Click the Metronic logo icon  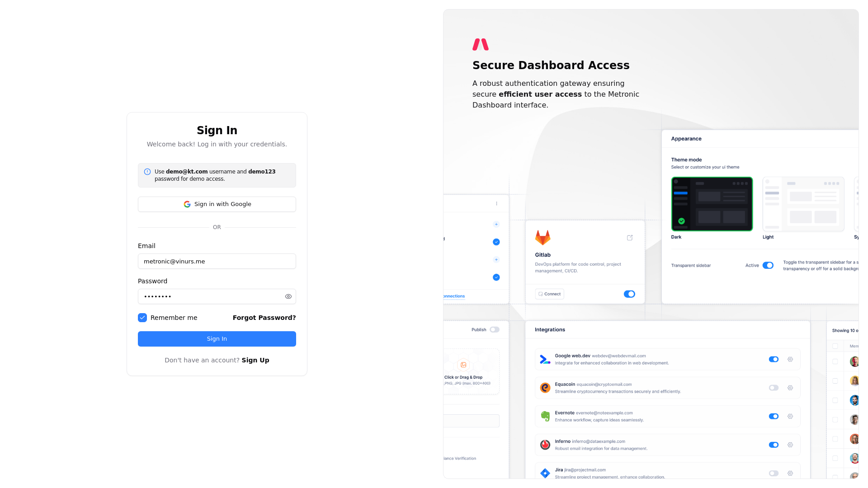point(481,44)
